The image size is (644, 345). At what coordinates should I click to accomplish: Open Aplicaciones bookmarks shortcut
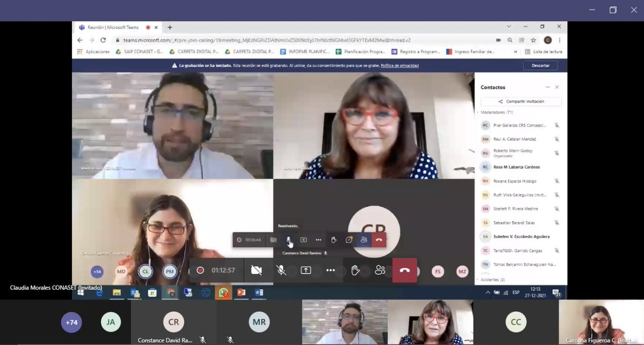93,52
